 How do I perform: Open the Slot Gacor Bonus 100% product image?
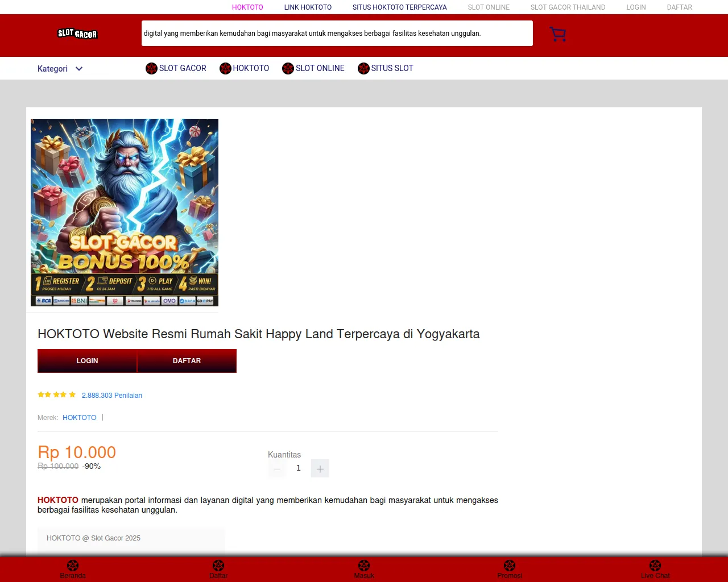(x=125, y=213)
